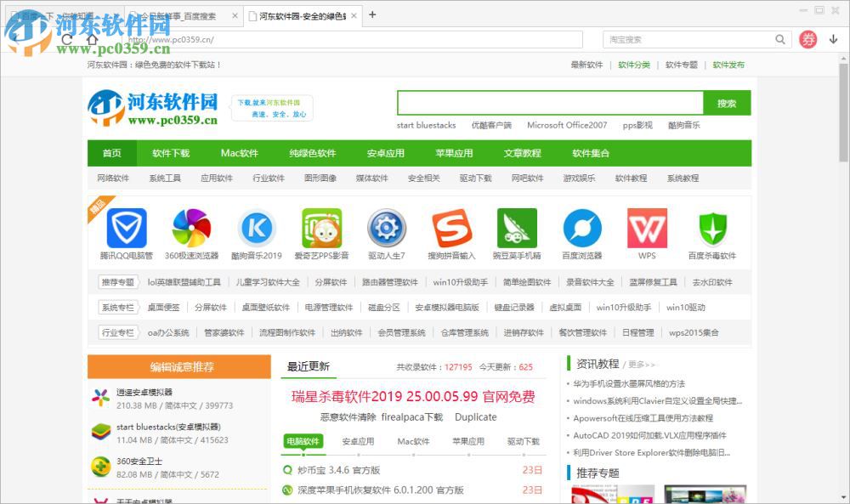Click the 百度浏览器 icon
This screenshot has width=850, height=504.
point(581,229)
